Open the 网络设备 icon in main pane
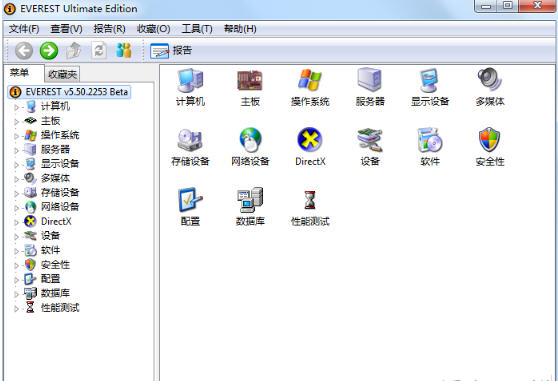558x385 pixels. (250, 140)
